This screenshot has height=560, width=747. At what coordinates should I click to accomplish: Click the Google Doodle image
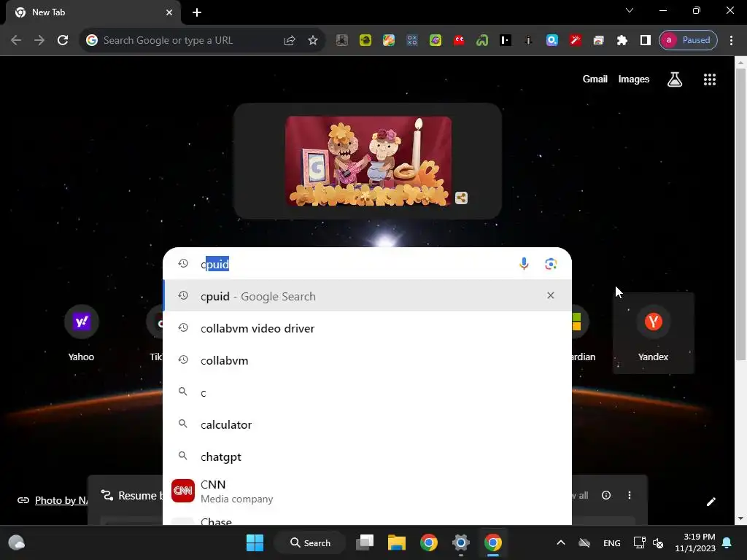pyautogui.click(x=368, y=161)
